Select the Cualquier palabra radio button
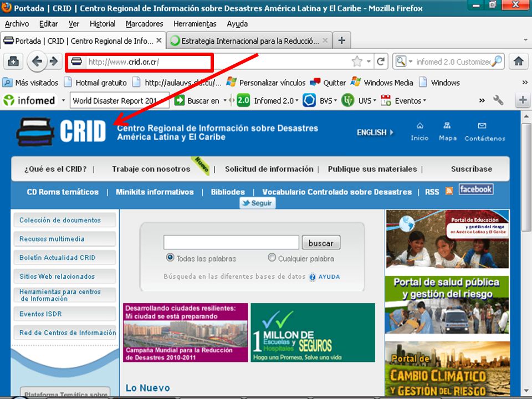The height and width of the screenshot is (399, 532). (272, 257)
